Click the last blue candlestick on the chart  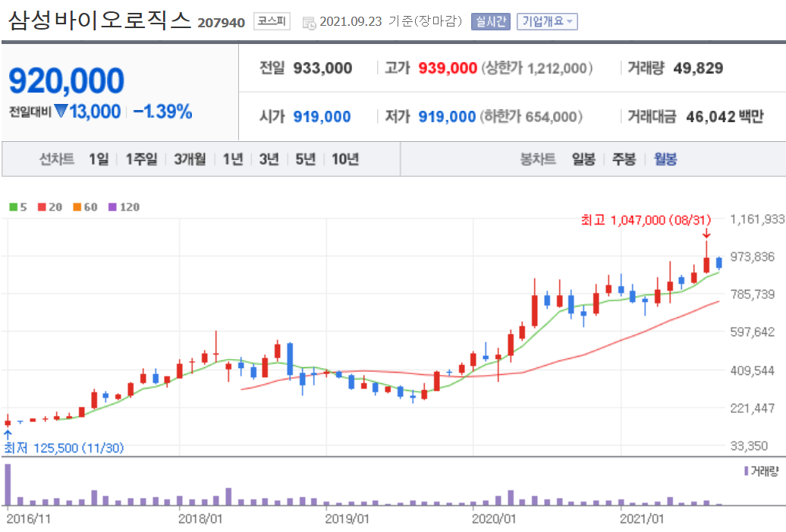click(718, 263)
